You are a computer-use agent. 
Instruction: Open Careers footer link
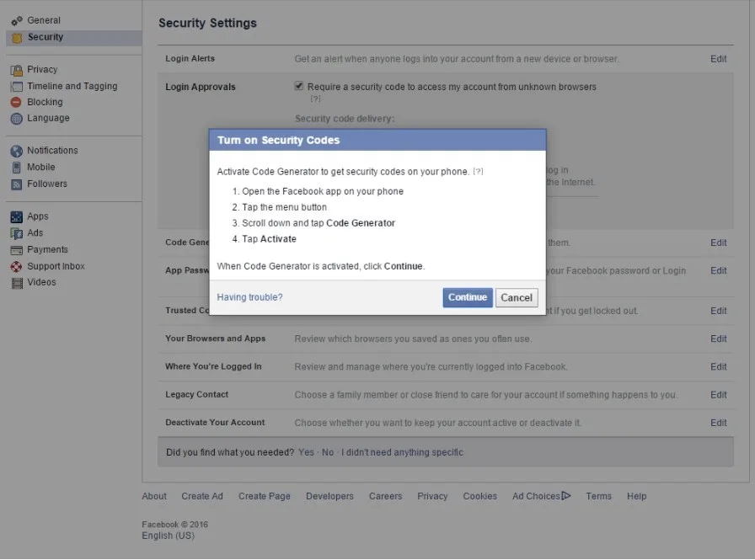pos(386,496)
